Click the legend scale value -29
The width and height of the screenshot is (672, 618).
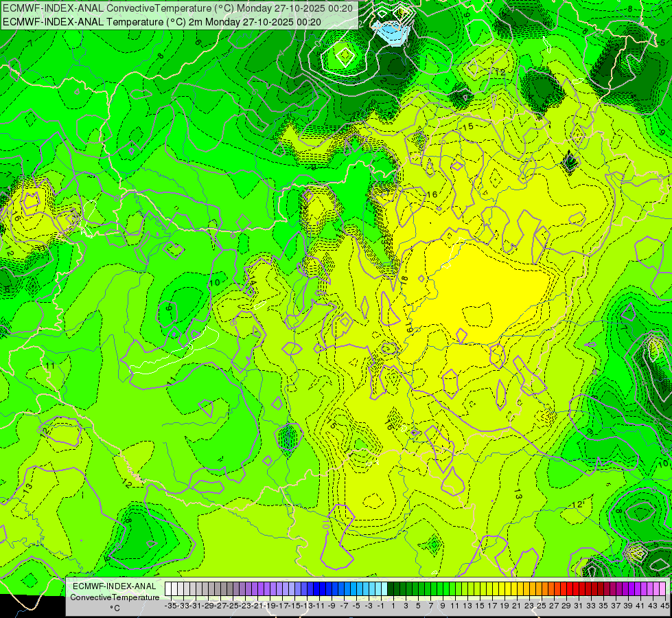click(208, 606)
